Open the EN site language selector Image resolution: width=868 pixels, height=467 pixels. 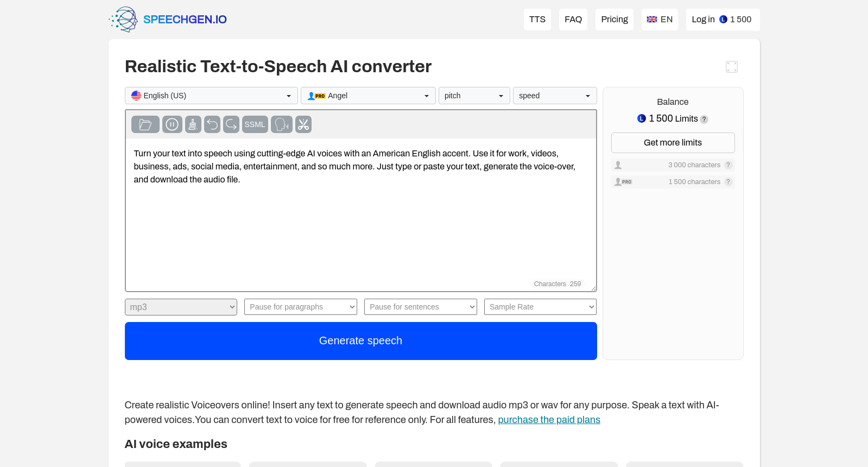[x=660, y=20]
